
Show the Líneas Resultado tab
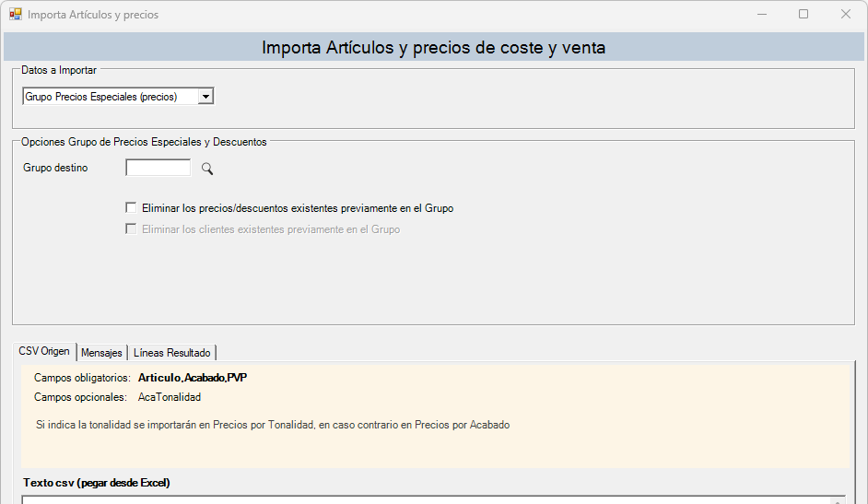click(x=172, y=353)
